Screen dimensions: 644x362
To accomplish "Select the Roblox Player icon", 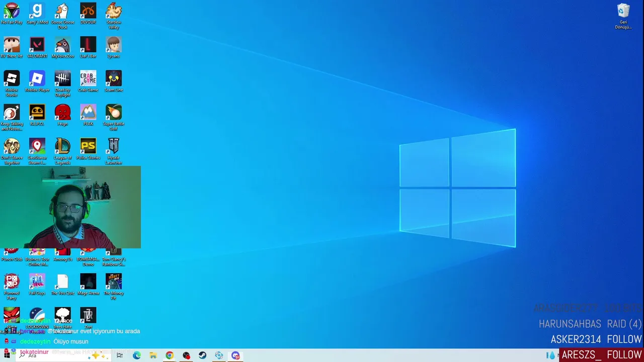I will 37,81.
